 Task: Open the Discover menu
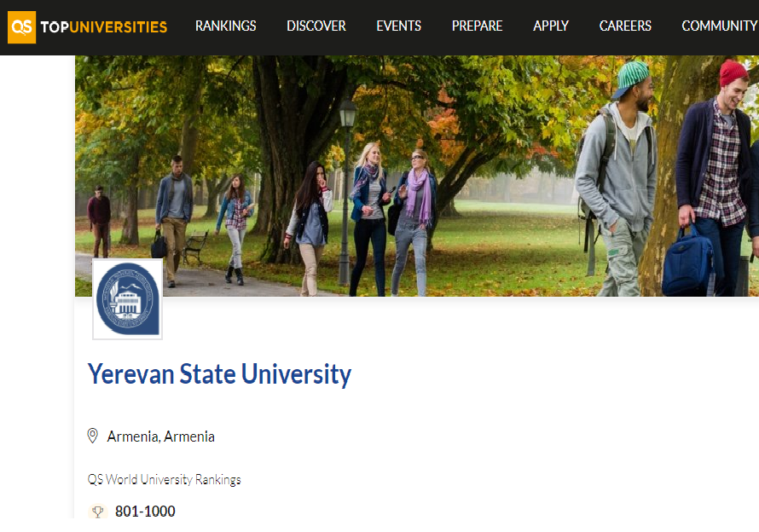pos(316,26)
